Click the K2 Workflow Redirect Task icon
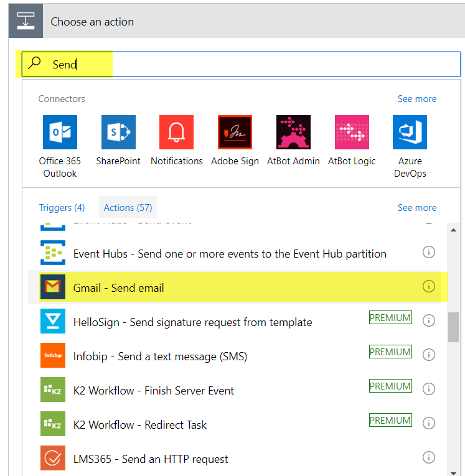The height and width of the screenshot is (476, 465). click(53, 424)
